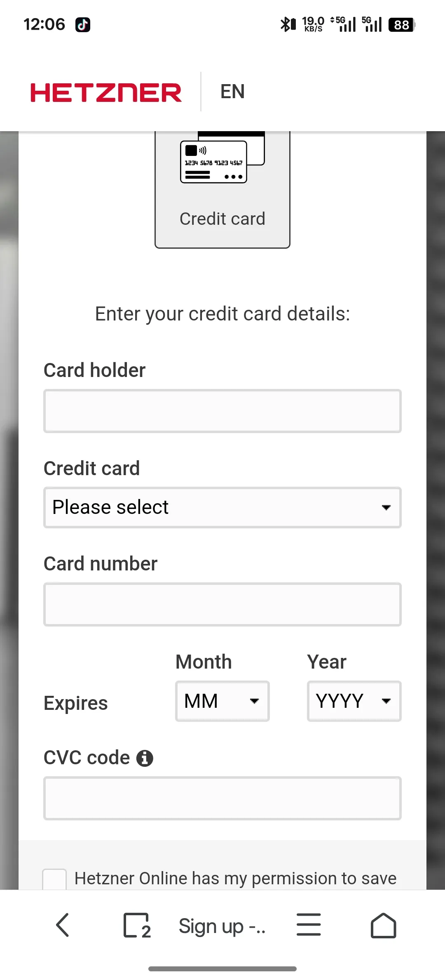Expand the expiry Year dropdown
This screenshot has height=980, width=445.
354,701
